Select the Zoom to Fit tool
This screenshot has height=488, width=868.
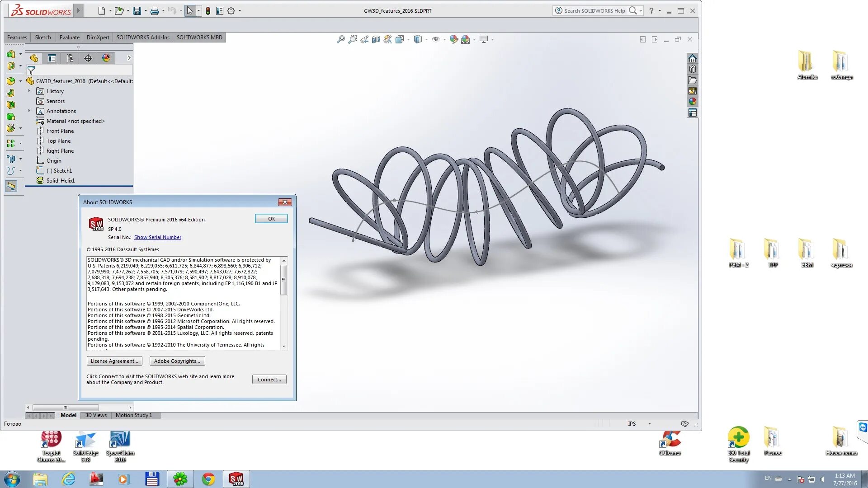click(341, 39)
